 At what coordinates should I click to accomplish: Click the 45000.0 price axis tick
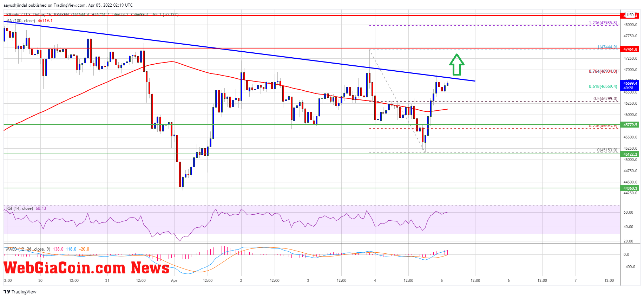[x=630, y=160]
